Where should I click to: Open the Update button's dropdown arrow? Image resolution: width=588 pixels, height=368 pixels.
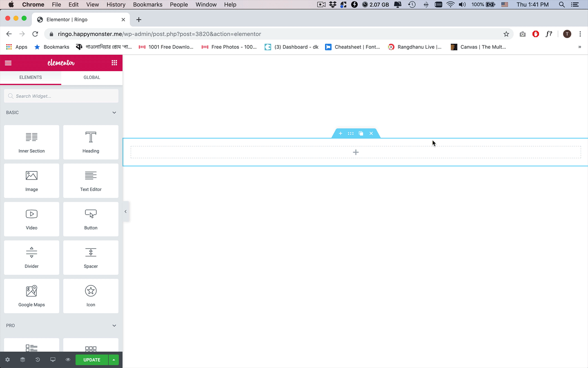point(113,359)
